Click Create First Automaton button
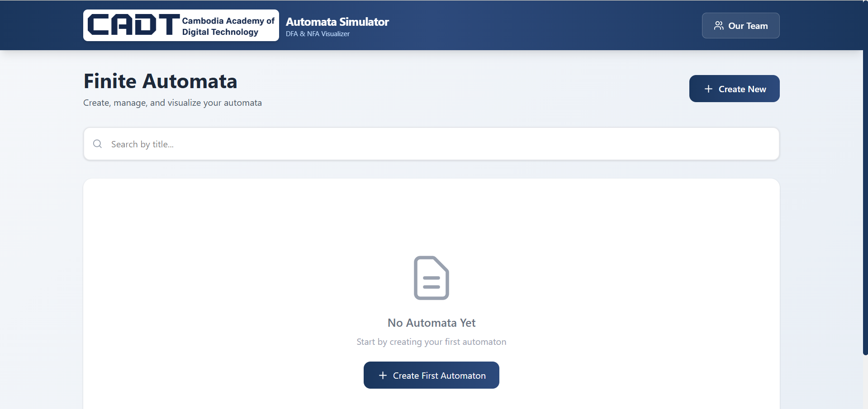 click(x=431, y=375)
